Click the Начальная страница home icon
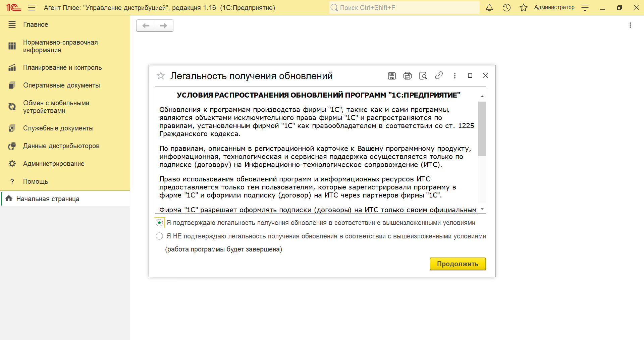This screenshot has height=340, width=644. [9, 198]
